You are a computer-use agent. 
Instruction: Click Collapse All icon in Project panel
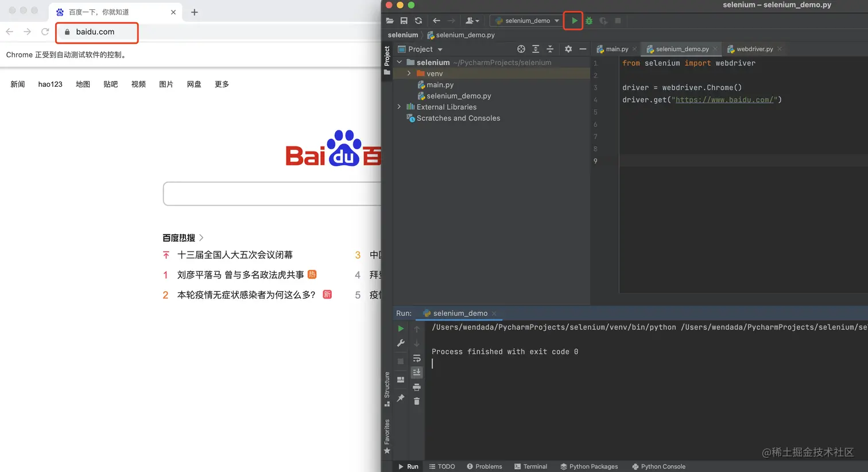pos(550,49)
